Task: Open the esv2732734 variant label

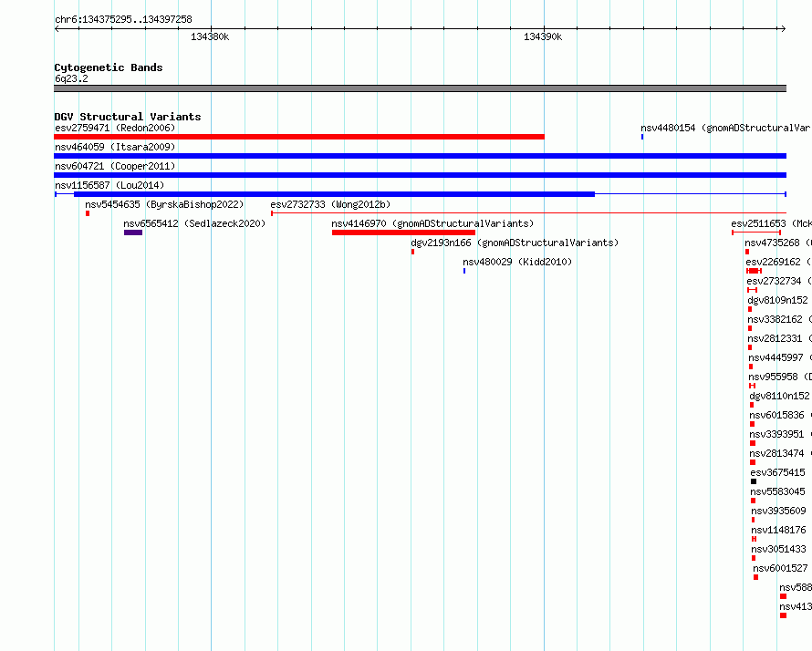Action: (x=779, y=281)
